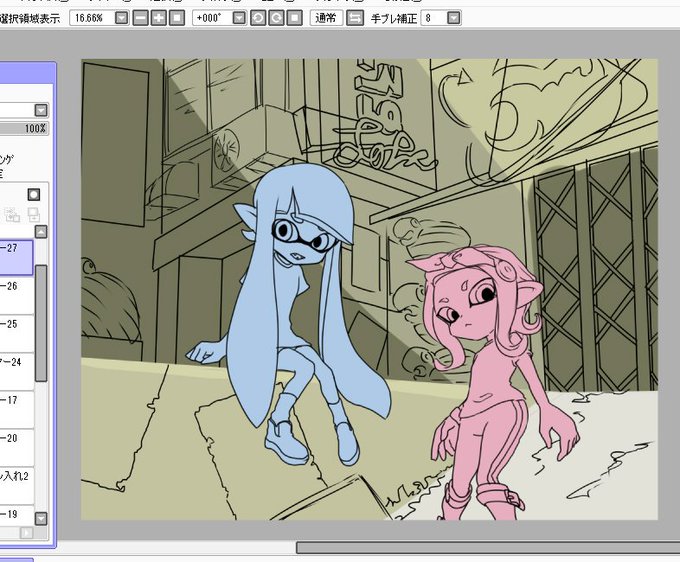
Task: Open the rotation angle dropdown at +000°
Action: 240,18
